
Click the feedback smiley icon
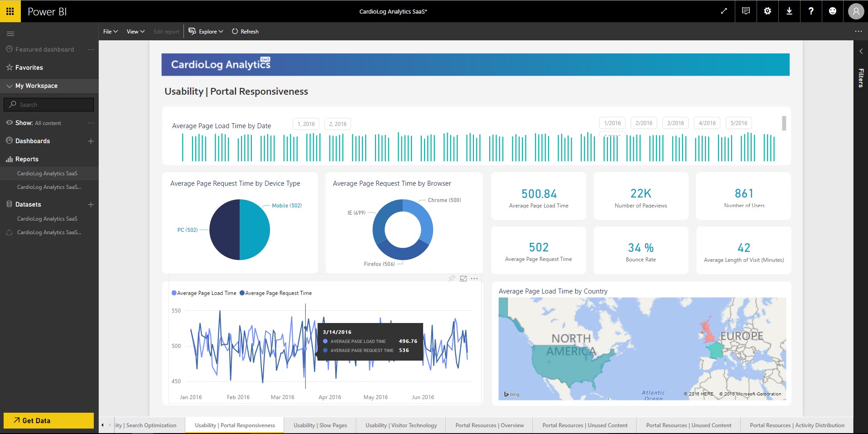[x=833, y=11]
